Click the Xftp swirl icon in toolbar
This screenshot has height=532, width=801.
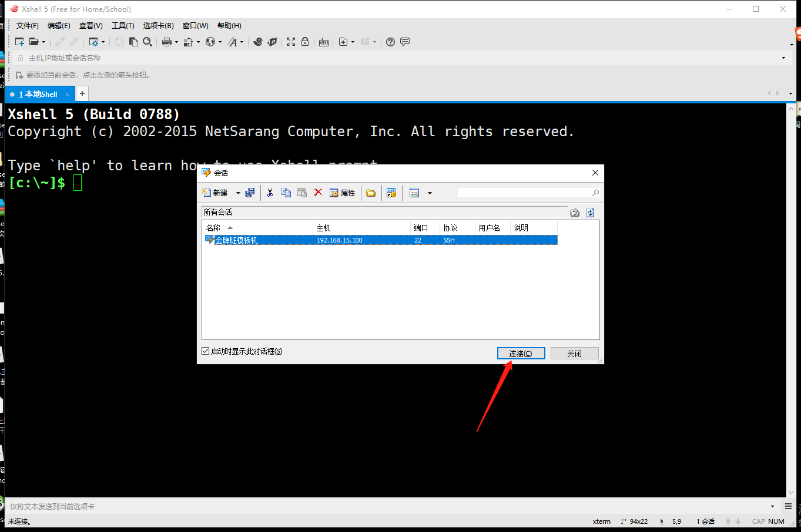pyautogui.click(x=257, y=42)
